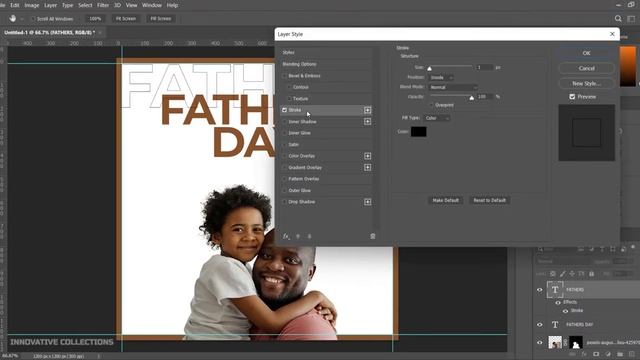Create adjustment layer icon at Layers panel bottom
640x360 pixels.
point(608,354)
